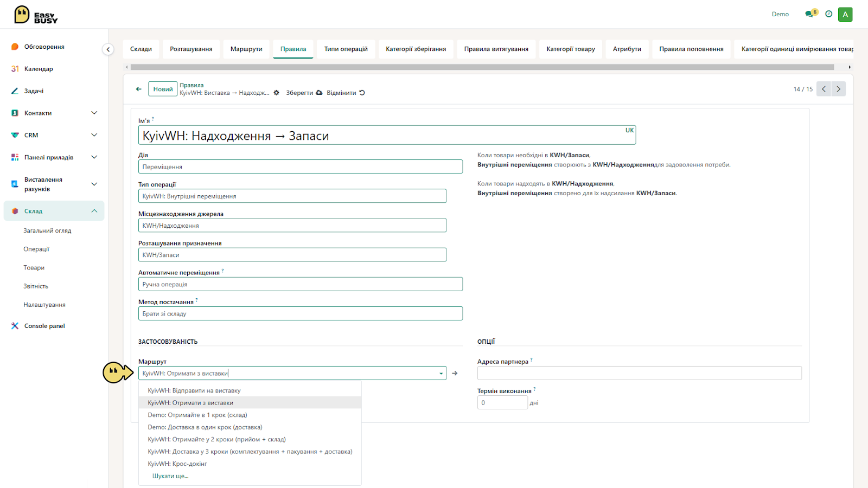Switch to Правила витягування tab
The height and width of the screenshot is (488, 868).
[x=496, y=49]
